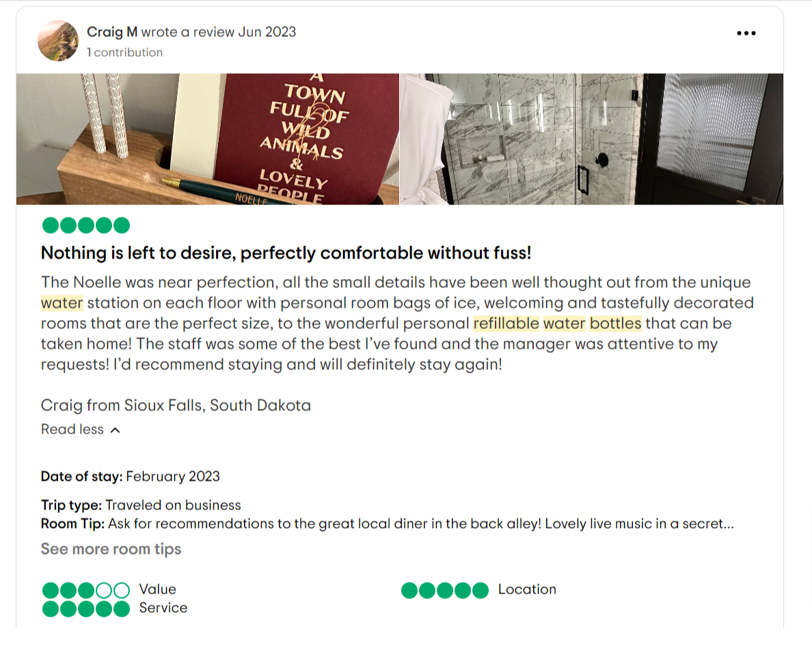812x651 pixels.
Task: Click the third filled Value bubble
Action: pyautogui.click(x=85, y=589)
